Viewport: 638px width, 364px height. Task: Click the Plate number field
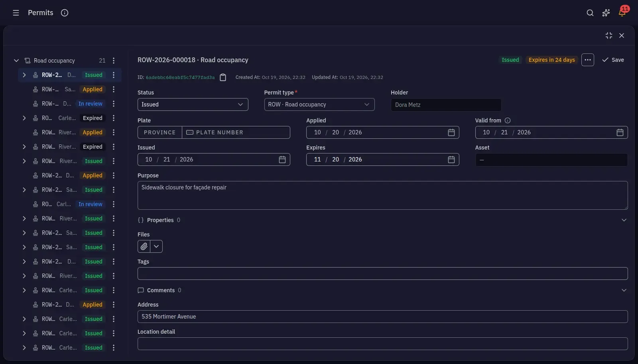pos(236,132)
